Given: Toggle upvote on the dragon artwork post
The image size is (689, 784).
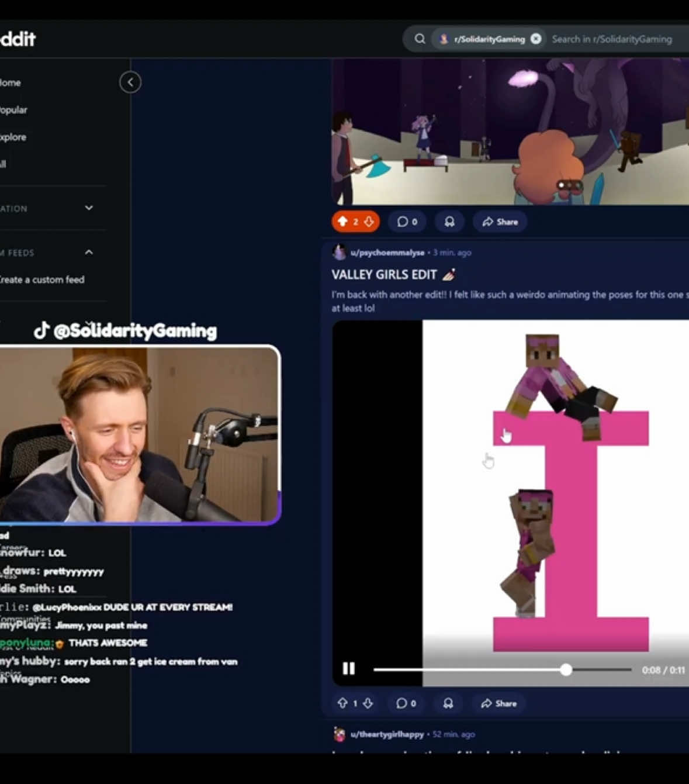Looking at the screenshot, I should click(x=343, y=222).
